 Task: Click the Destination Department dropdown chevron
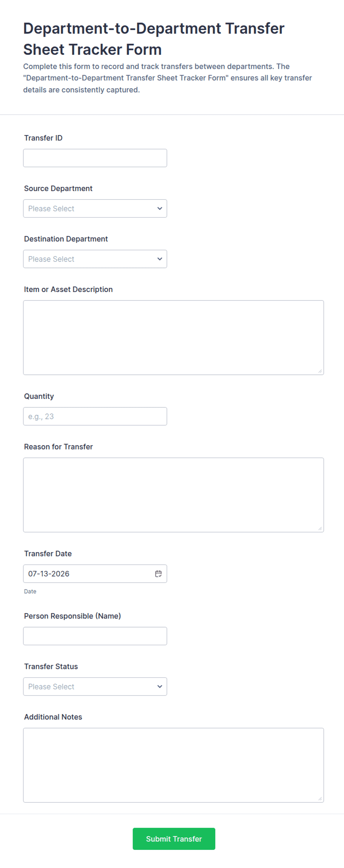pyautogui.click(x=160, y=259)
